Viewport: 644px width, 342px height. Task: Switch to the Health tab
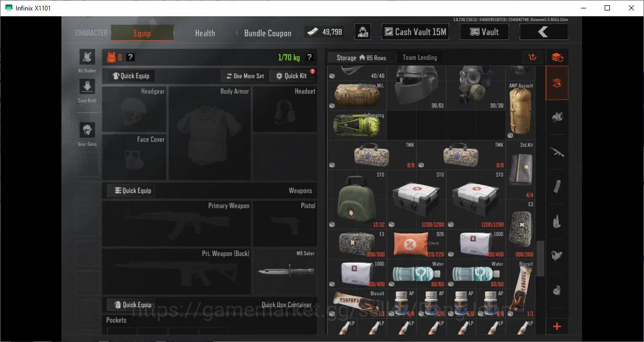click(205, 33)
